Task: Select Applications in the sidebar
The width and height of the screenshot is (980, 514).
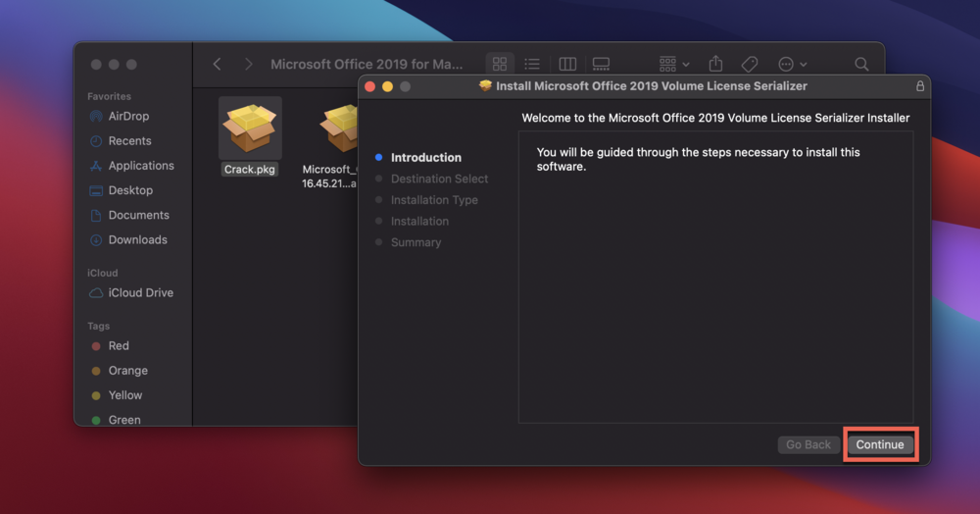Action: click(x=140, y=166)
